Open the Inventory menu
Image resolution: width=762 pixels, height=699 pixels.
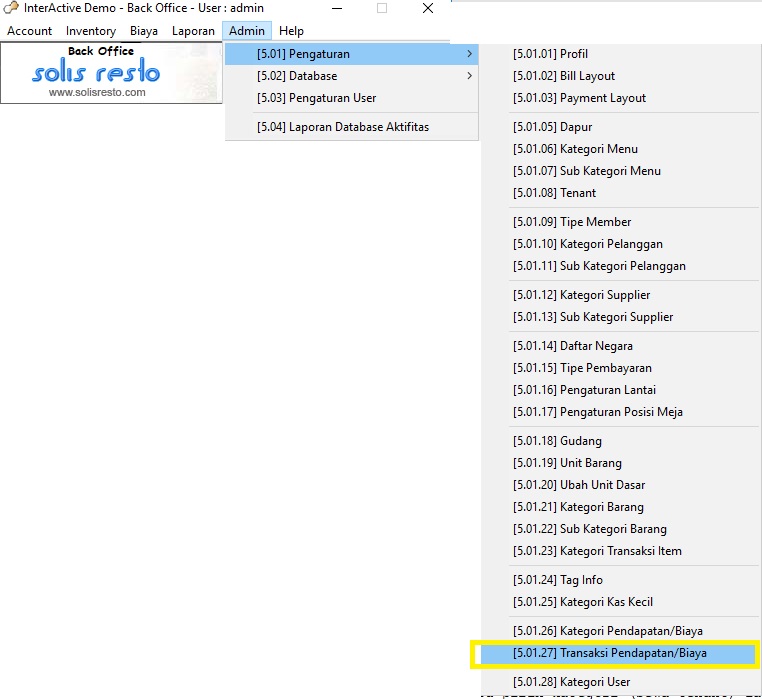pos(91,31)
